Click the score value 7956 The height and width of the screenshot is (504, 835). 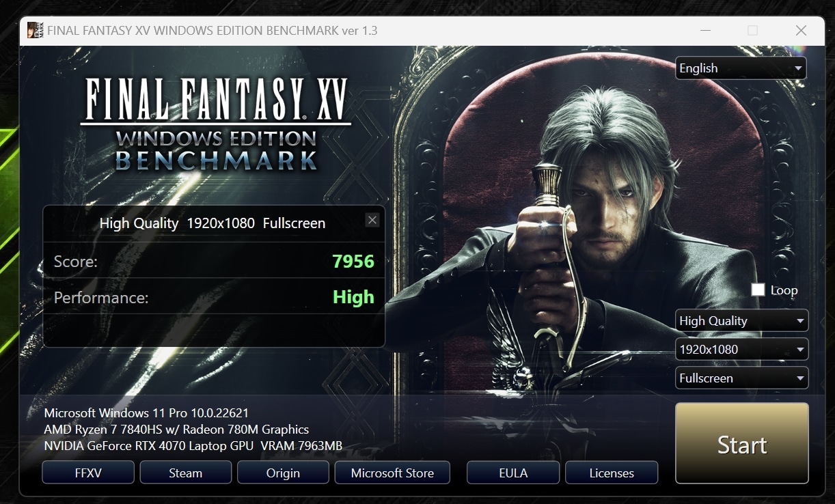click(x=353, y=261)
